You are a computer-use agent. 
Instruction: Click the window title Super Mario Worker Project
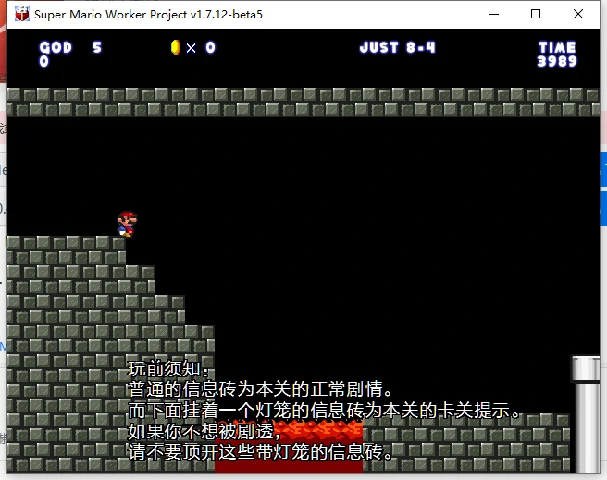point(148,14)
